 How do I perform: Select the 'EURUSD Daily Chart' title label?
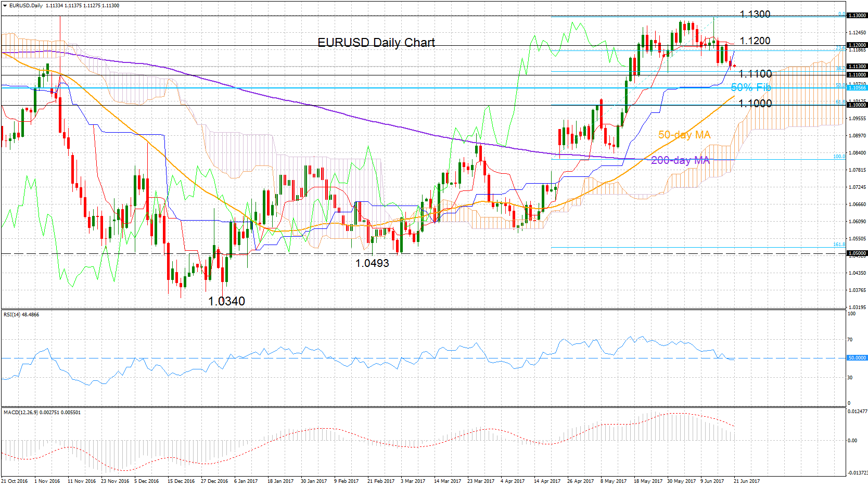[376, 43]
